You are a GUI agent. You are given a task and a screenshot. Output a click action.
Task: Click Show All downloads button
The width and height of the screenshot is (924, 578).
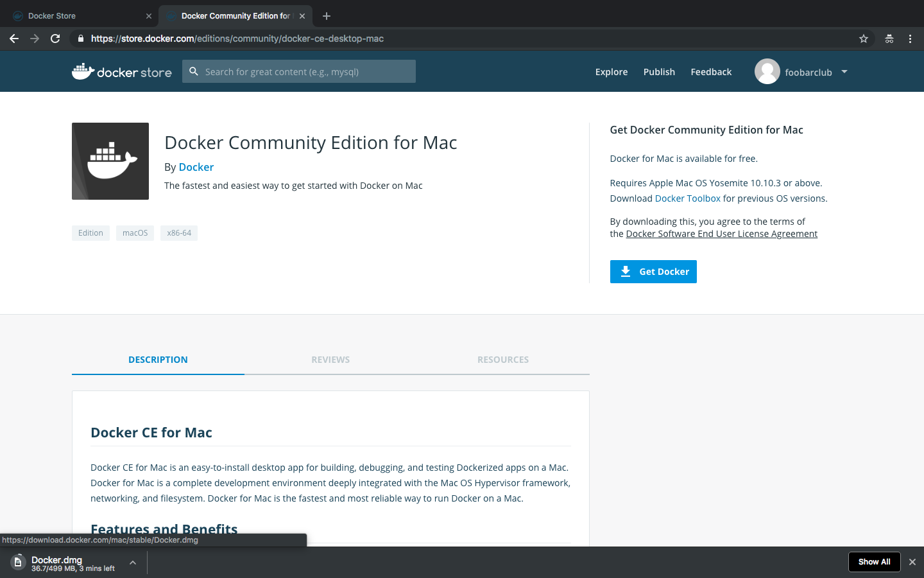click(875, 562)
